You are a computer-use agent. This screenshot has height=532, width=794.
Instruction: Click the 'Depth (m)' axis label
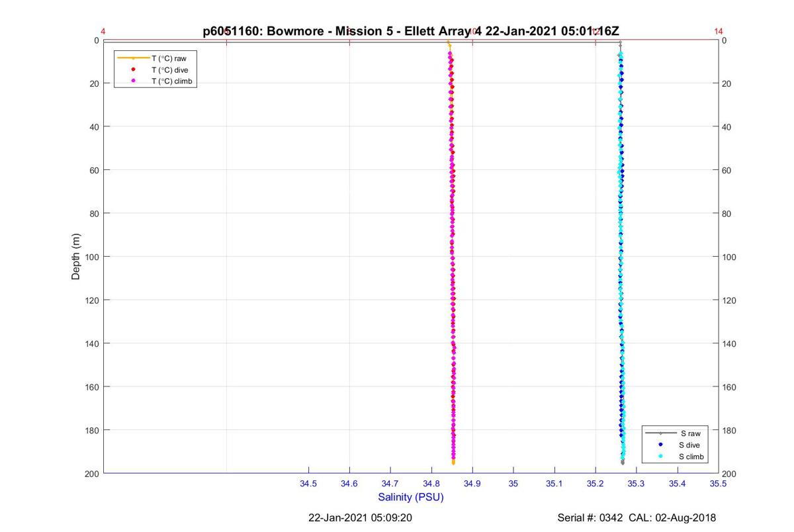point(76,257)
